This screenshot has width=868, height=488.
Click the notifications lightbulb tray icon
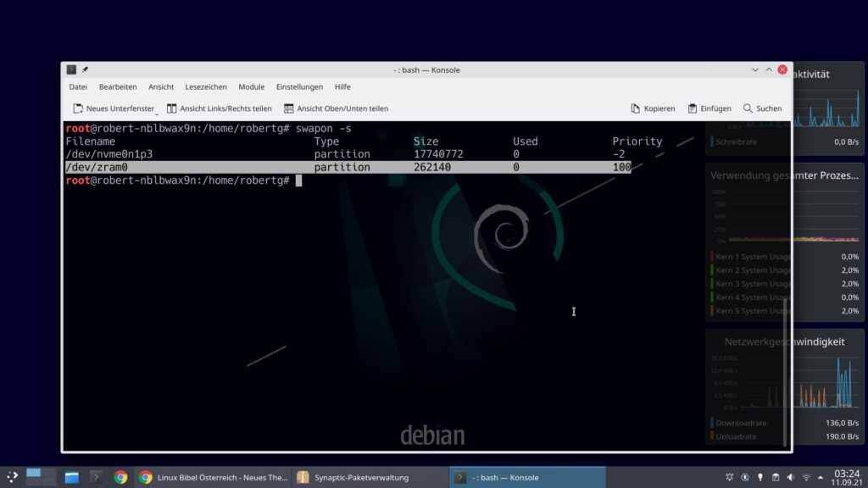(x=760, y=477)
